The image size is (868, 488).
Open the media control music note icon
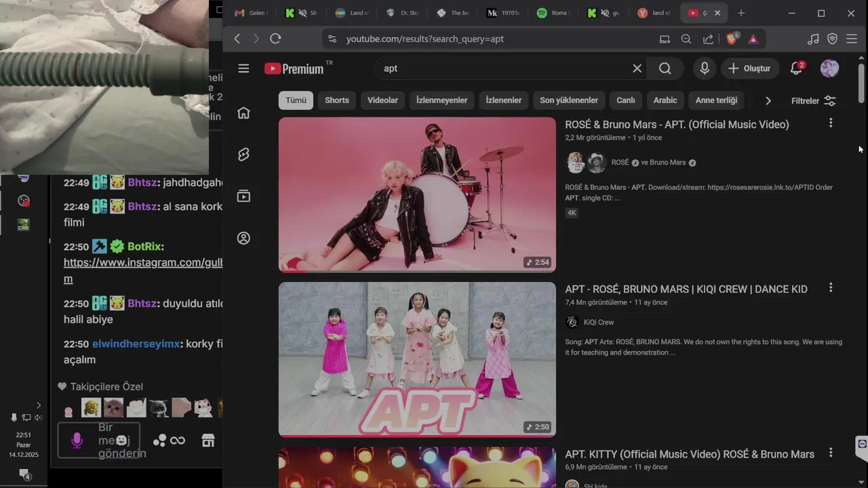[x=813, y=39]
